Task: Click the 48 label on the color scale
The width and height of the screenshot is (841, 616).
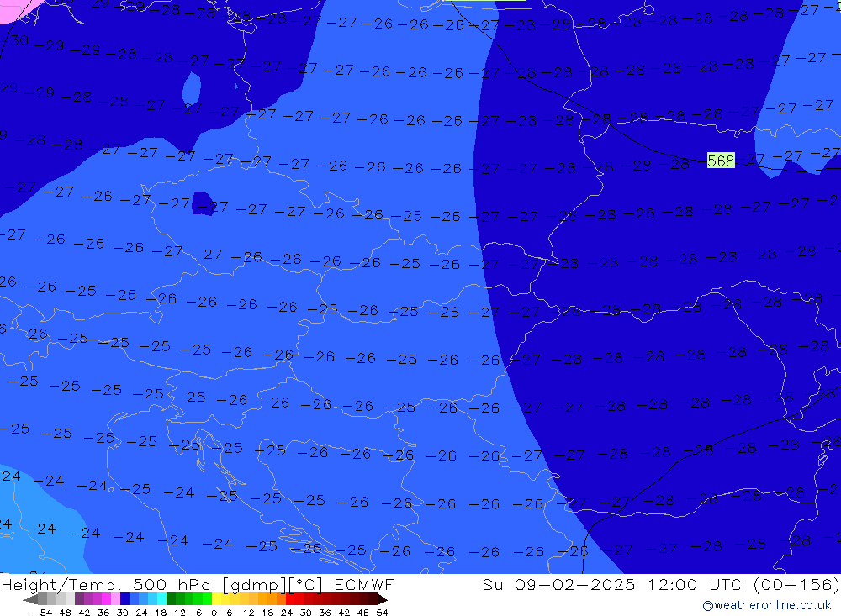Action: point(363,613)
